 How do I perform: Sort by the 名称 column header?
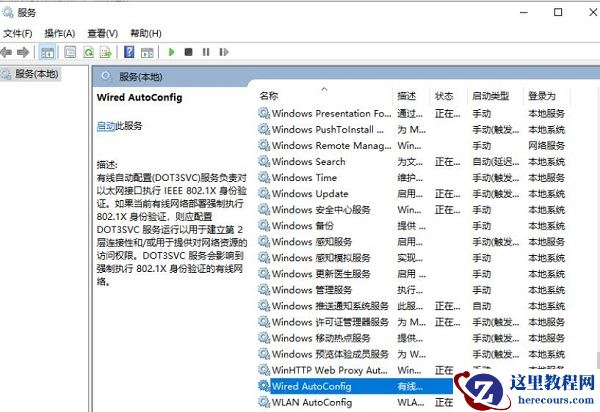tap(269, 96)
